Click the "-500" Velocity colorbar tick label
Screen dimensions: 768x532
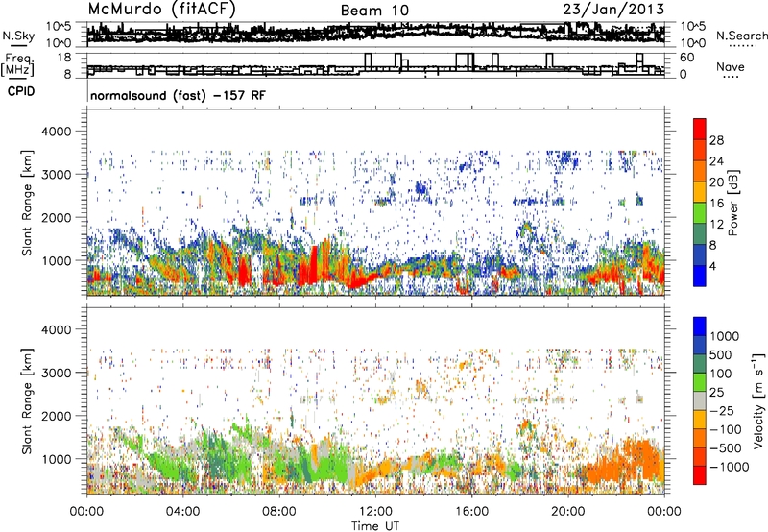point(726,448)
